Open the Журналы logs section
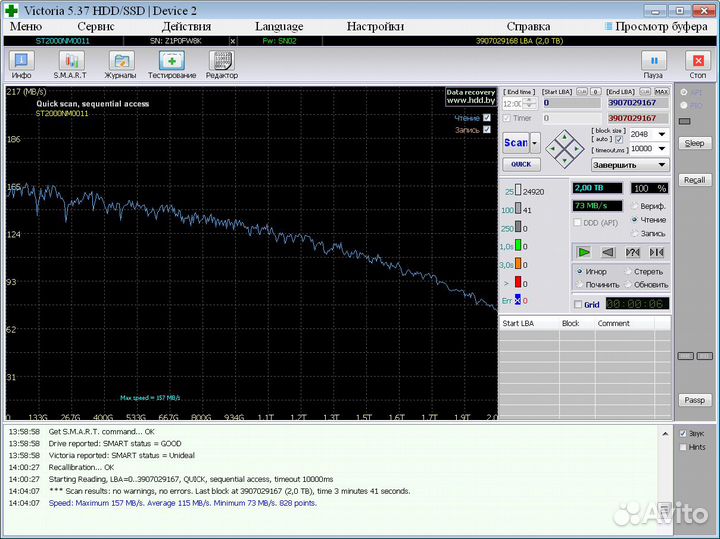720x539 pixels. 121,65
